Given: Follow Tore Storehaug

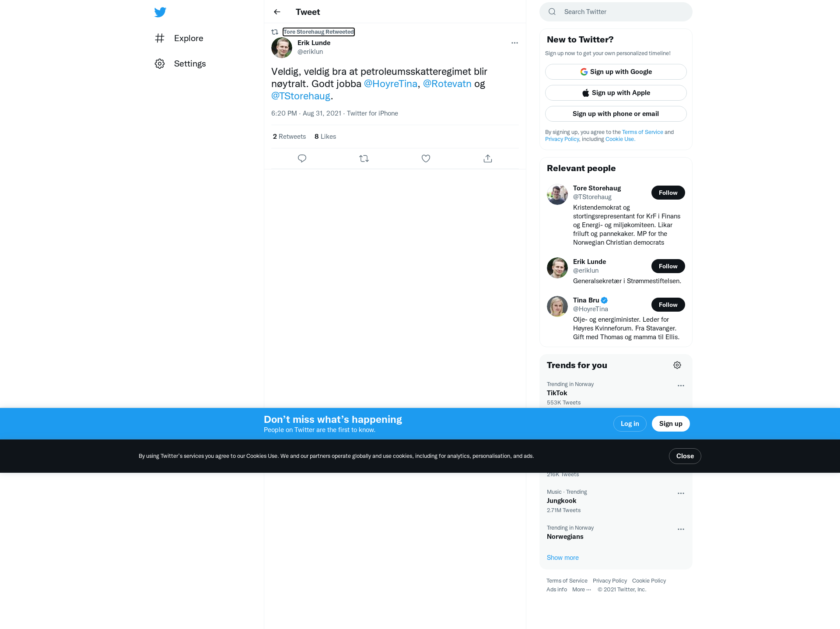Looking at the screenshot, I should [x=668, y=193].
